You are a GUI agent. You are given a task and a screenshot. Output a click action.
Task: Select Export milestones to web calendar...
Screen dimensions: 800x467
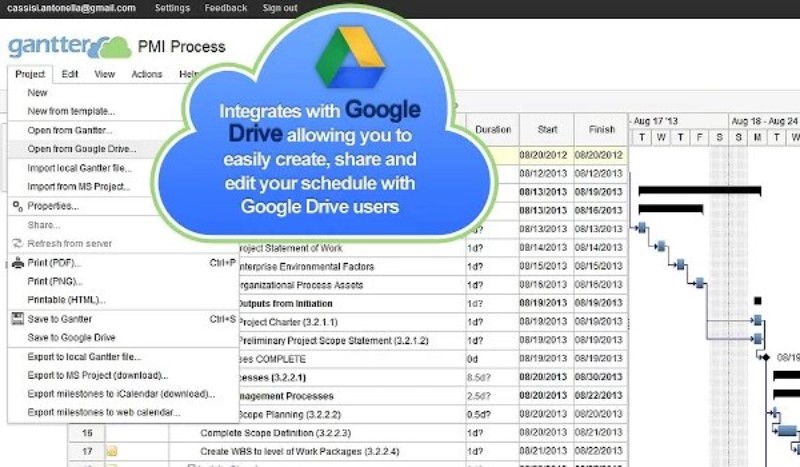[x=104, y=412]
